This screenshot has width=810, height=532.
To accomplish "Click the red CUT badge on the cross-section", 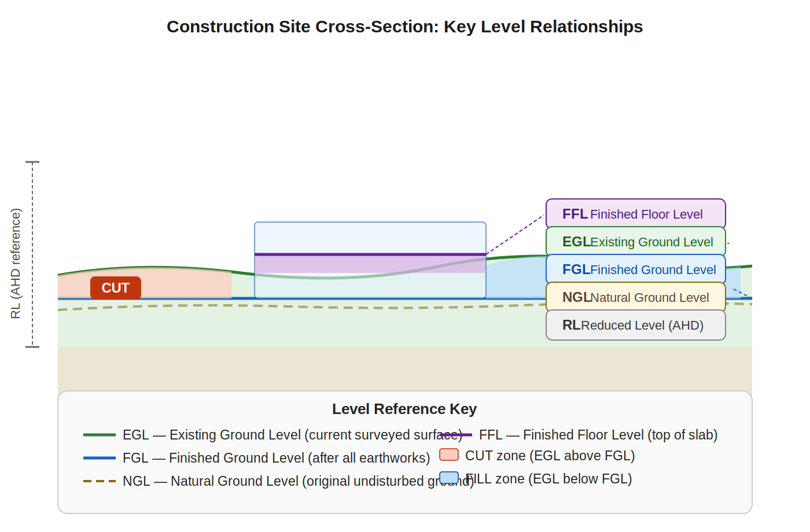I will click(x=116, y=287).
